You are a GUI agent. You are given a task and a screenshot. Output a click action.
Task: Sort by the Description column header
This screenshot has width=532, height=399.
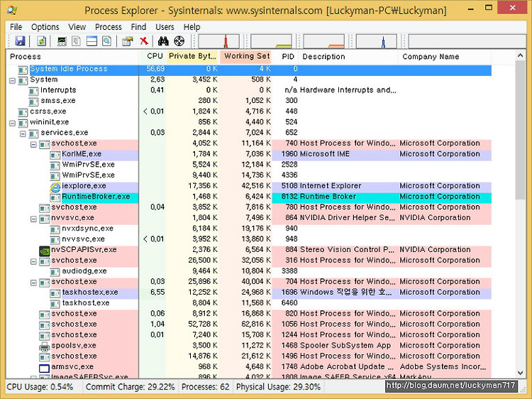coord(348,57)
